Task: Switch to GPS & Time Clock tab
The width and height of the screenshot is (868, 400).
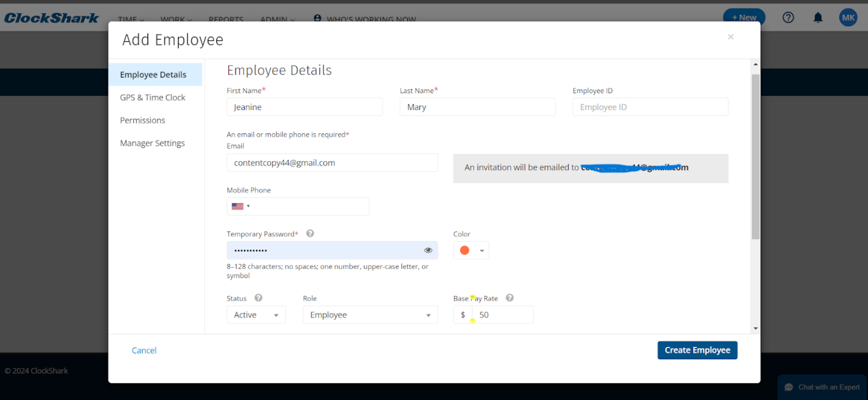Action: pyautogui.click(x=153, y=97)
